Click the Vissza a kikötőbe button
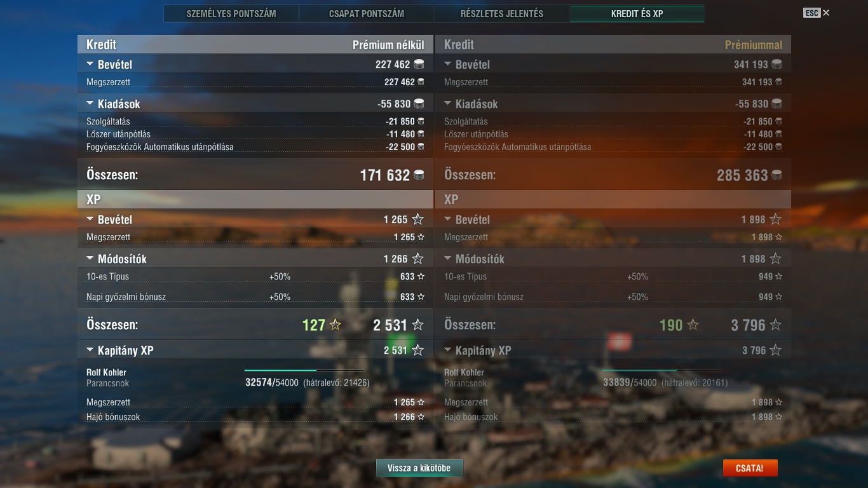The height and width of the screenshot is (488, 868). pyautogui.click(x=419, y=468)
